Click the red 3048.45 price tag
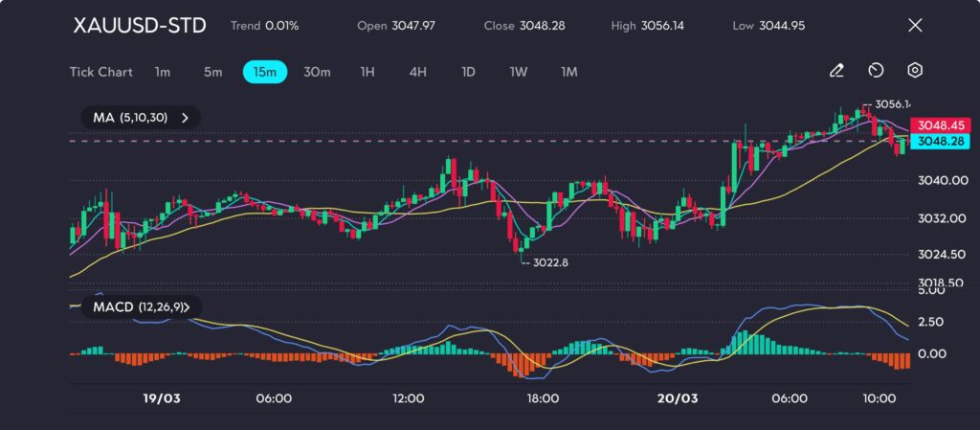The height and width of the screenshot is (430, 980). click(939, 125)
